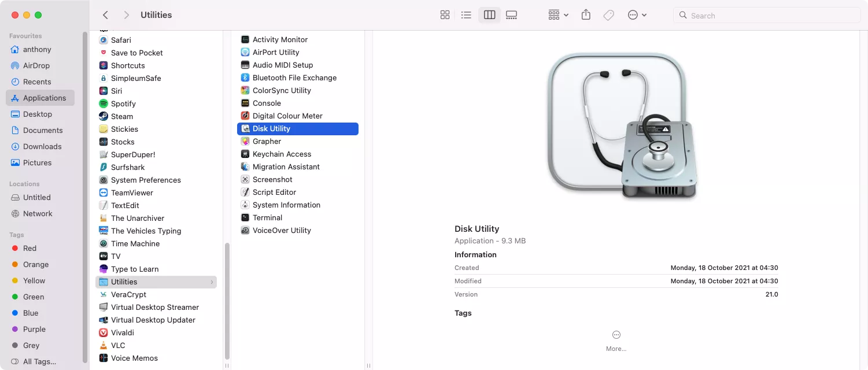Select Disk Utility in the Utilities column
The width and height of the screenshot is (868, 370).
[x=298, y=128]
